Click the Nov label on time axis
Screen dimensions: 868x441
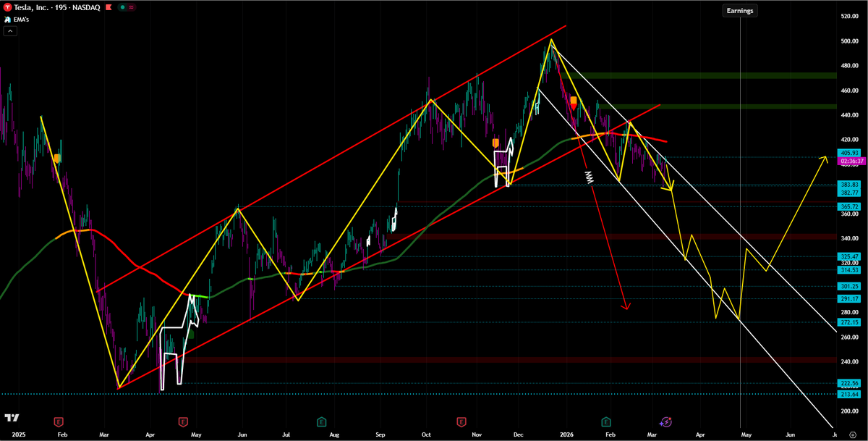coord(476,434)
